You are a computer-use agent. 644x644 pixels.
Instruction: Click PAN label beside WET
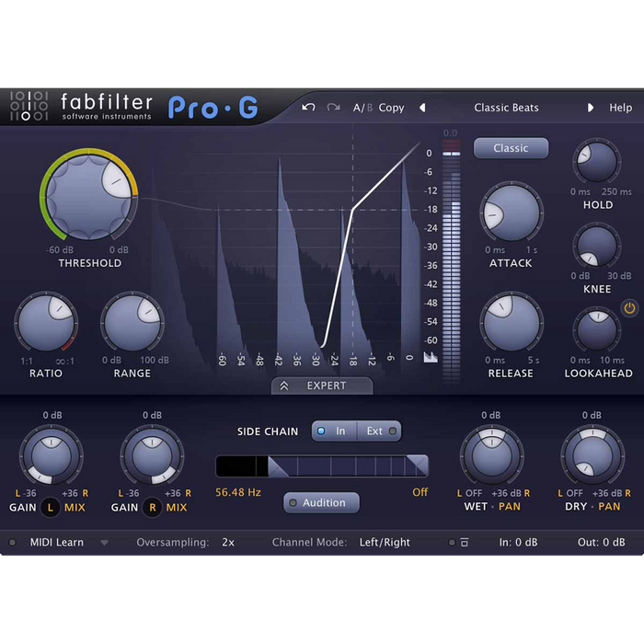tap(510, 506)
